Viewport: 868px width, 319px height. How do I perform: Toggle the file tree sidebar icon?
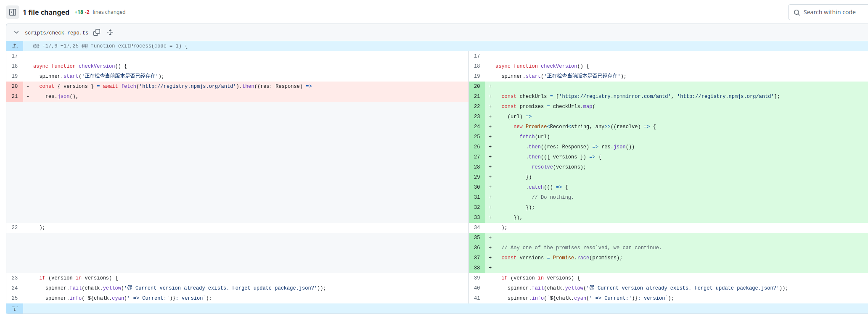tap(13, 12)
